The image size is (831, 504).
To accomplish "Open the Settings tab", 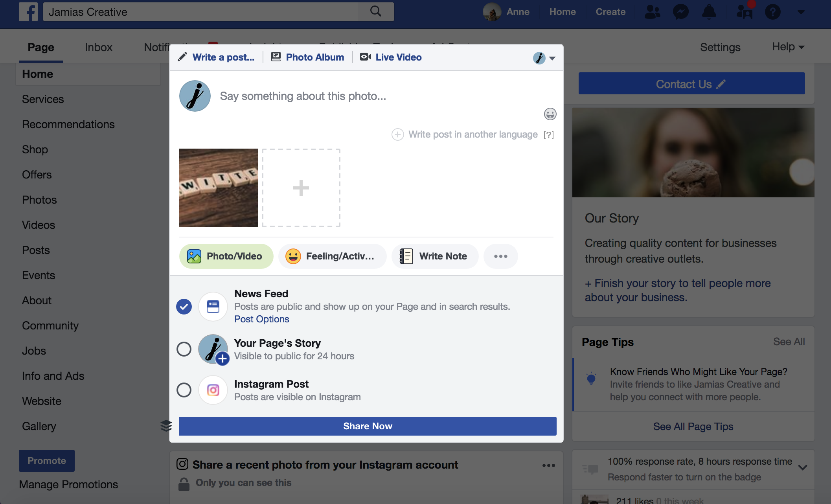I will pos(720,48).
